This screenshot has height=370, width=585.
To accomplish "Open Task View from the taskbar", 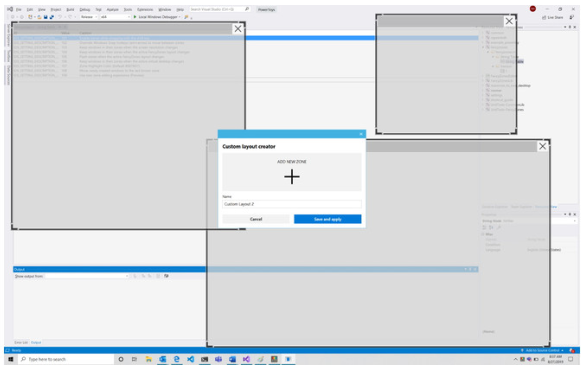I will [134, 359].
